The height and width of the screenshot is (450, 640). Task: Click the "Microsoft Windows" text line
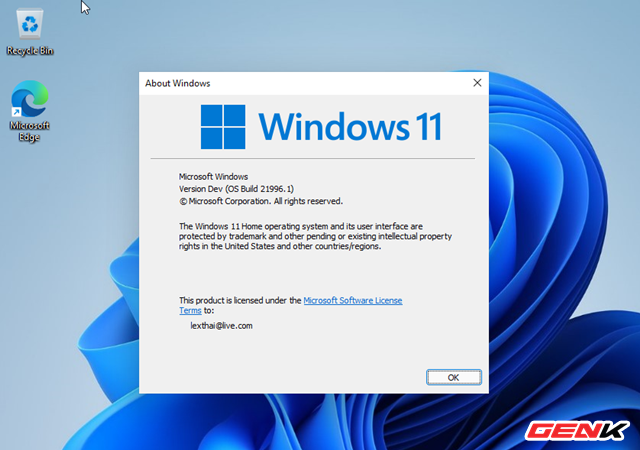(213, 177)
